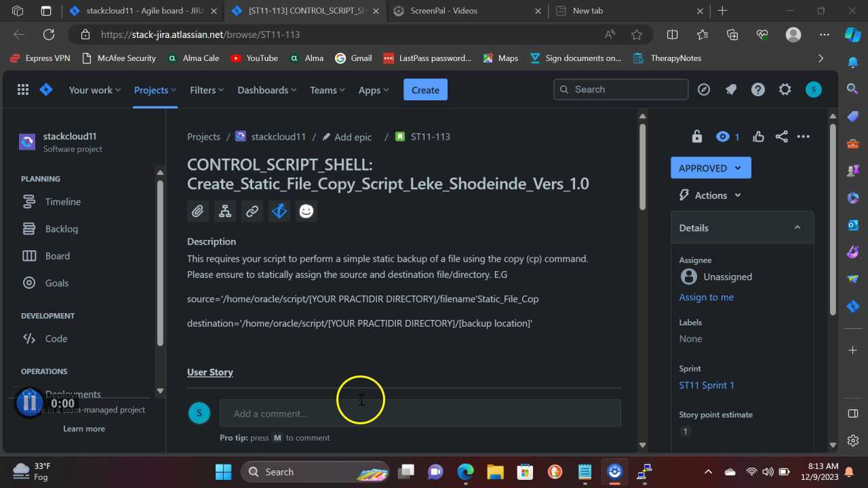The width and height of the screenshot is (868, 488).
Task: Open access restrictions via the lock icon
Action: pyautogui.click(x=696, y=136)
